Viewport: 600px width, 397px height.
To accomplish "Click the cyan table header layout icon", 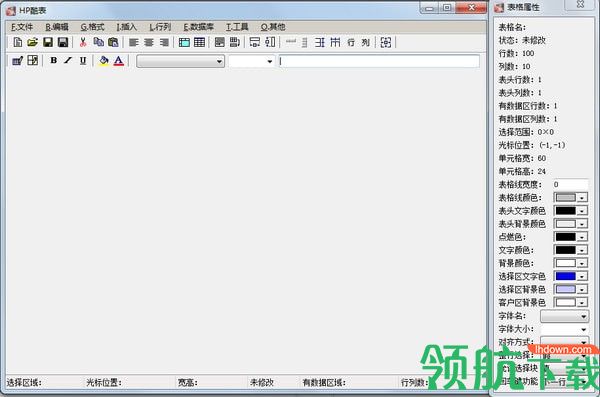I will tap(184, 42).
